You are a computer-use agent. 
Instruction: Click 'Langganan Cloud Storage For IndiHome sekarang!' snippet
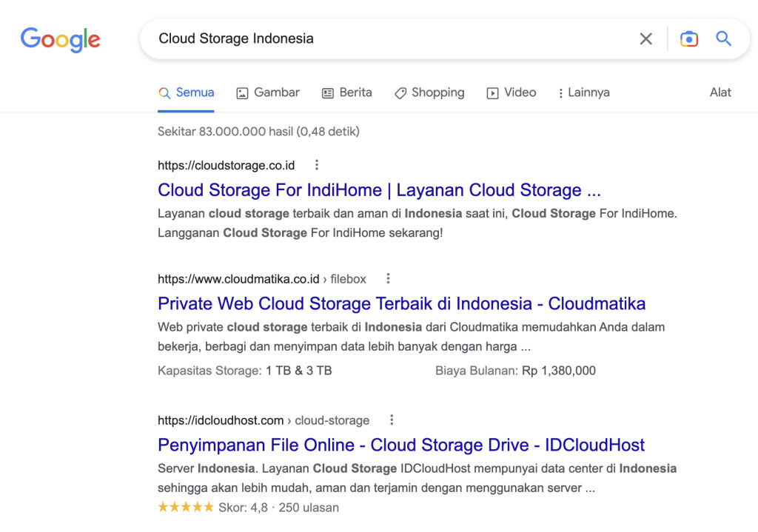tap(301, 233)
